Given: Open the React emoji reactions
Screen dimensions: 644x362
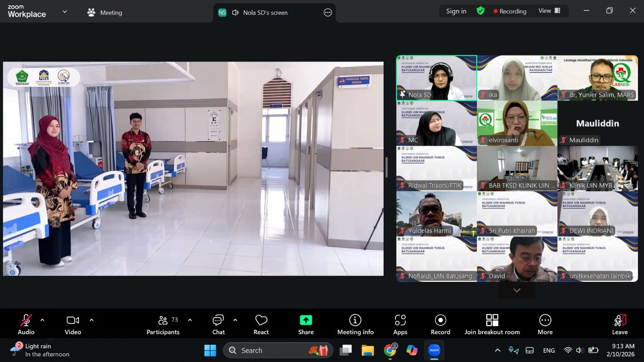Looking at the screenshot, I should coord(261,324).
